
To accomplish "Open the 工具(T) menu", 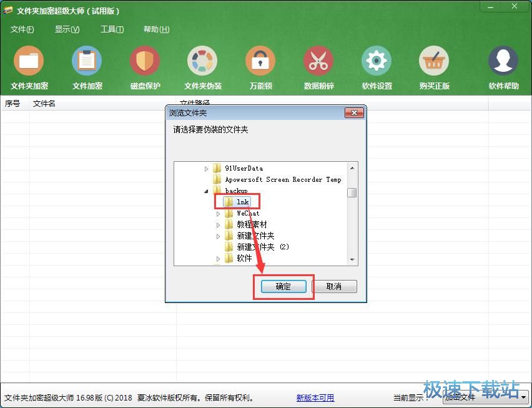I will click(112, 29).
